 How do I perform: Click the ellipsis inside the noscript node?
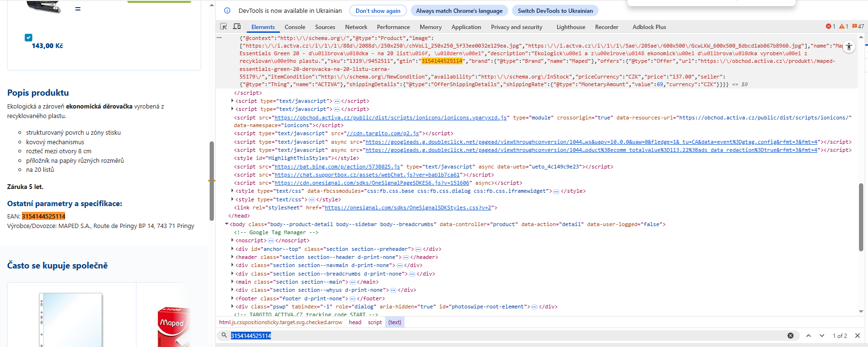271,241
